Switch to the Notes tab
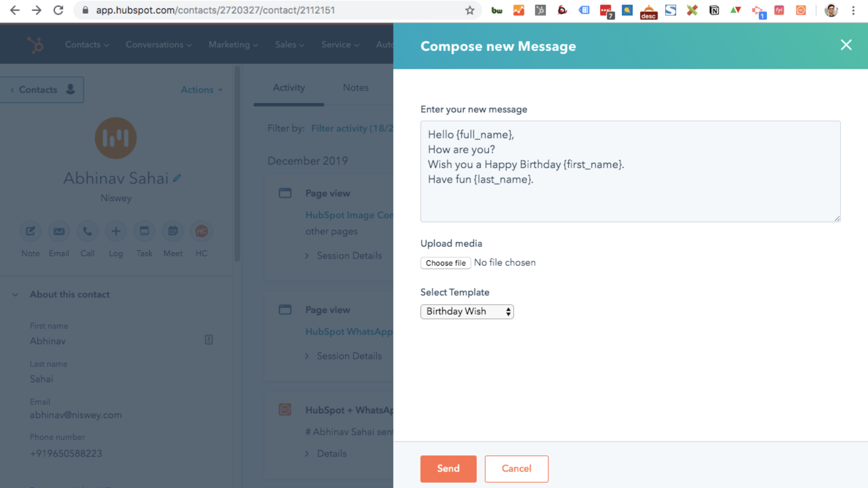The height and width of the screenshot is (488, 868). [355, 87]
